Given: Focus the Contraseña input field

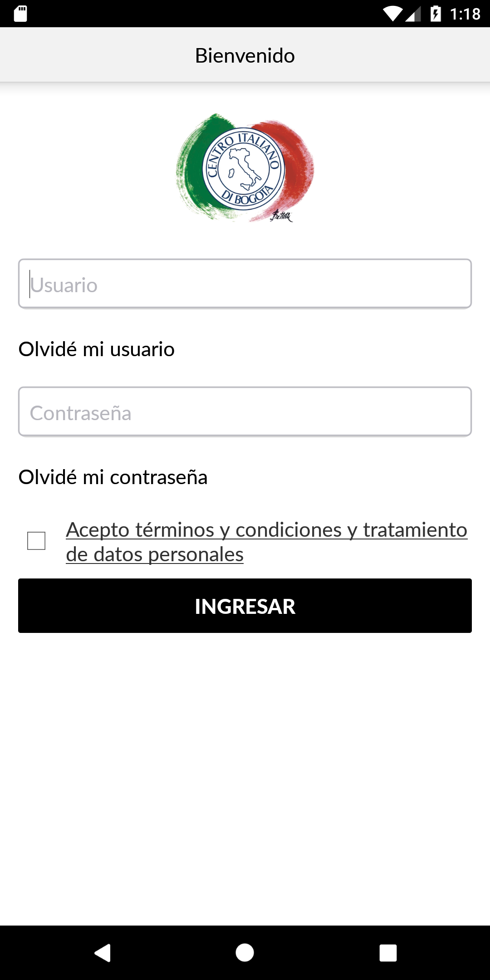Looking at the screenshot, I should coord(245,412).
